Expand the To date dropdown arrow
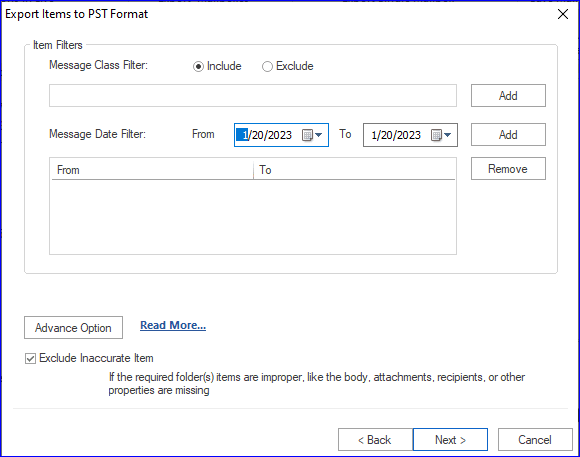580x457 pixels. tap(448, 135)
